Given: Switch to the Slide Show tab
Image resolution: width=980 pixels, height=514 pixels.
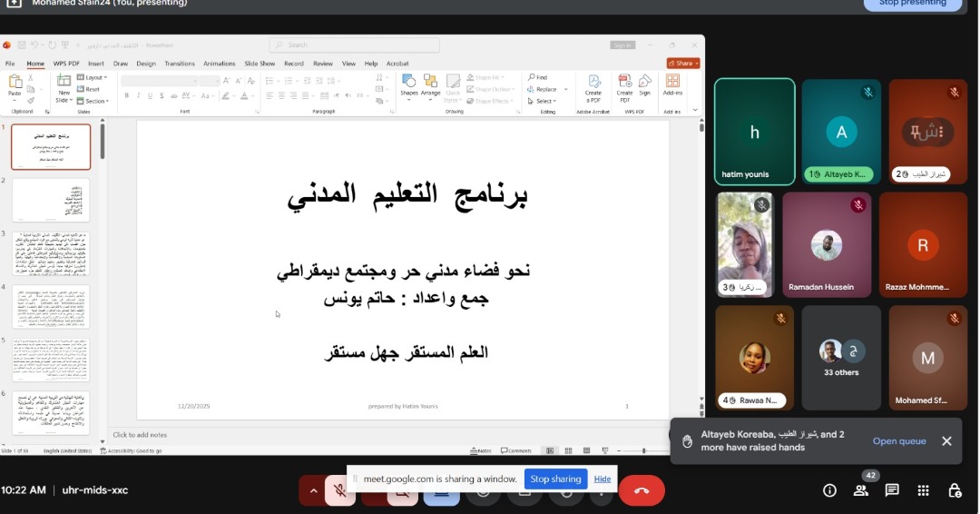Looking at the screenshot, I should [x=260, y=64].
